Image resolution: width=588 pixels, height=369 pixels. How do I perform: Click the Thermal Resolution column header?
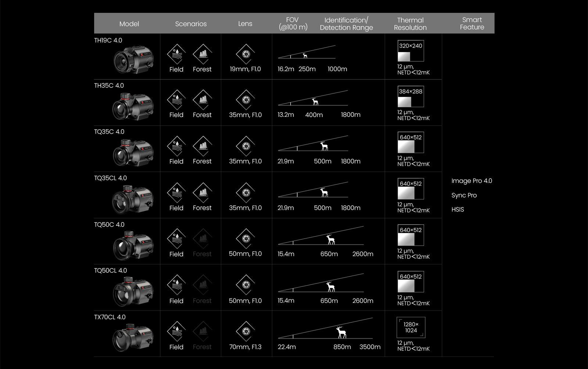[x=410, y=24]
